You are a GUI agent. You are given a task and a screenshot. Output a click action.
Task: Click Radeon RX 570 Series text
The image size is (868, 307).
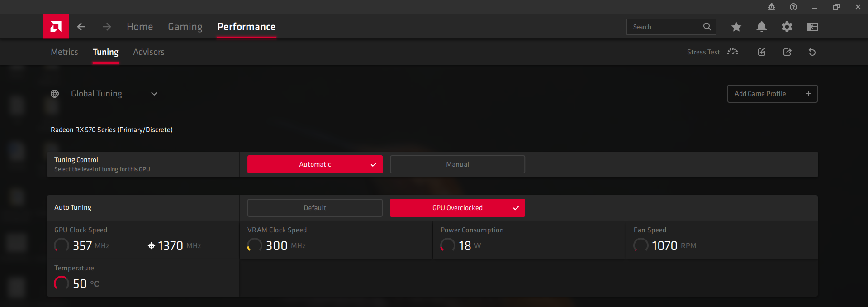coord(111,130)
